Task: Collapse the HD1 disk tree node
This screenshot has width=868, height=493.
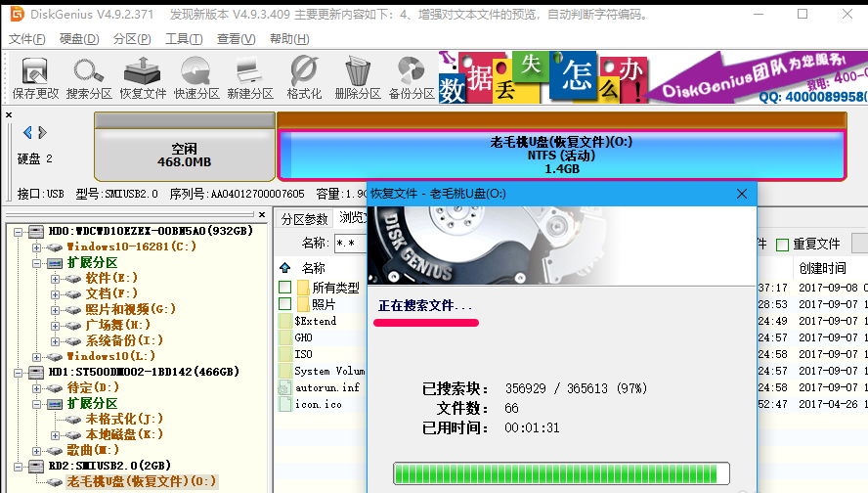Action: tap(19, 373)
